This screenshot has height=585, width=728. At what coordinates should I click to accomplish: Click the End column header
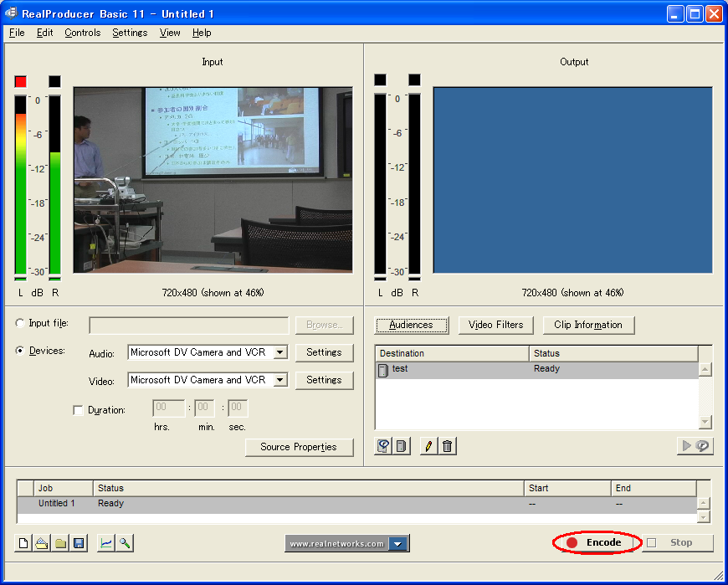(x=654, y=489)
